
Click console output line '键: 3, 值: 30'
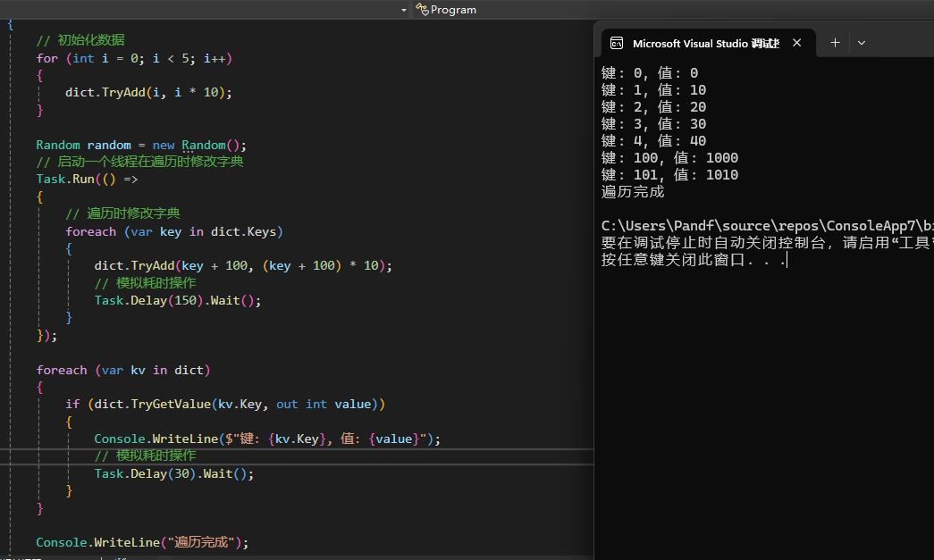[653, 124]
